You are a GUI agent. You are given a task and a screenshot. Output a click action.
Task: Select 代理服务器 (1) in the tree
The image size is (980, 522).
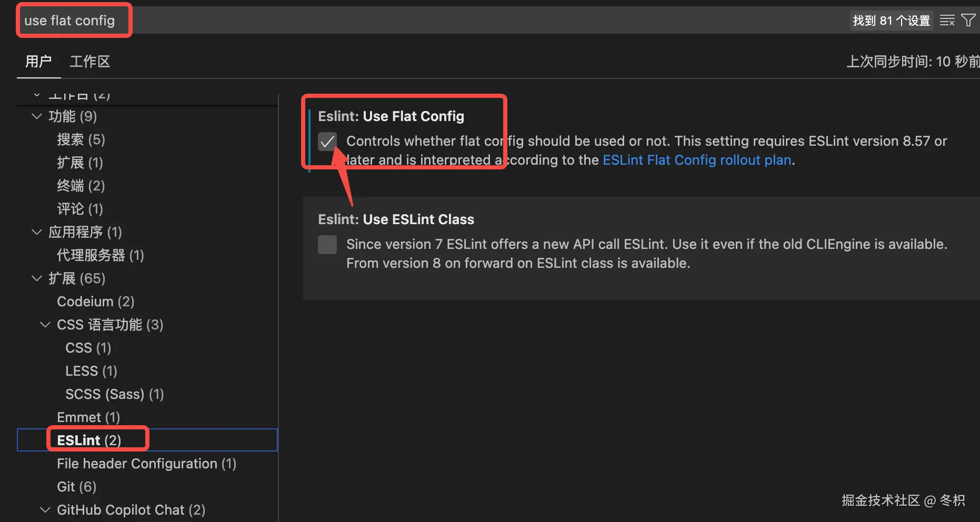pyautogui.click(x=101, y=255)
